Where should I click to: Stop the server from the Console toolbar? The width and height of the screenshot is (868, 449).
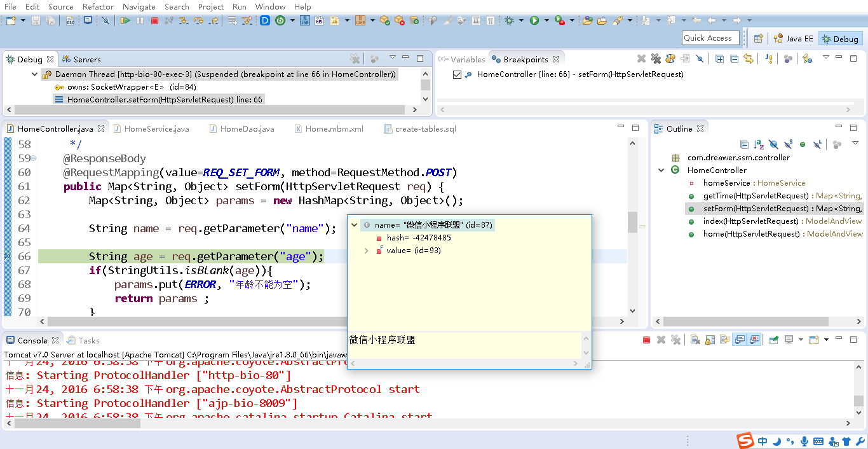coord(646,340)
